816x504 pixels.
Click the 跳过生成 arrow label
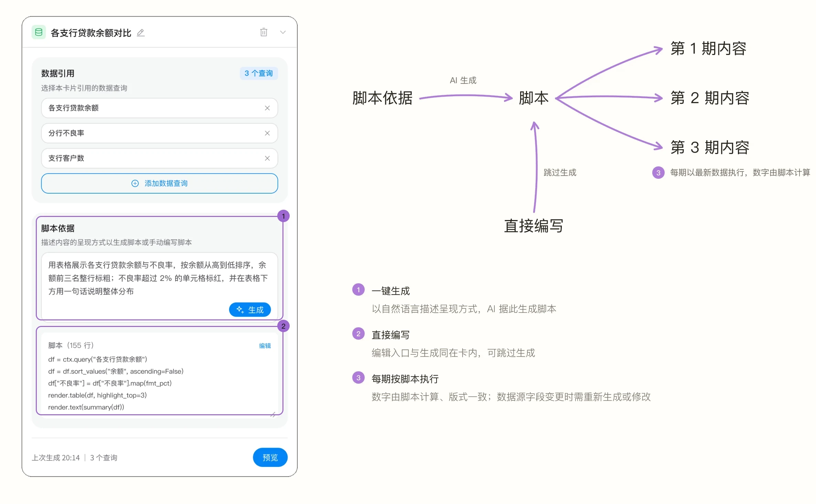(x=560, y=173)
